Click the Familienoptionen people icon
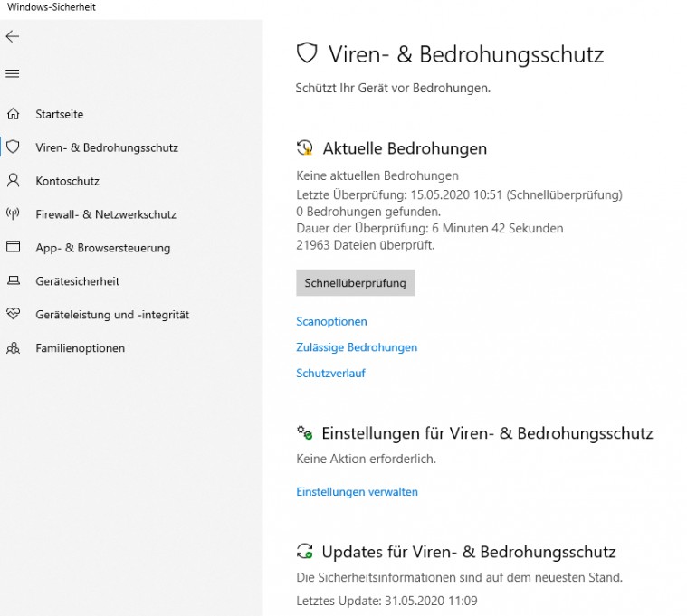 pyautogui.click(x=13, y=348)
